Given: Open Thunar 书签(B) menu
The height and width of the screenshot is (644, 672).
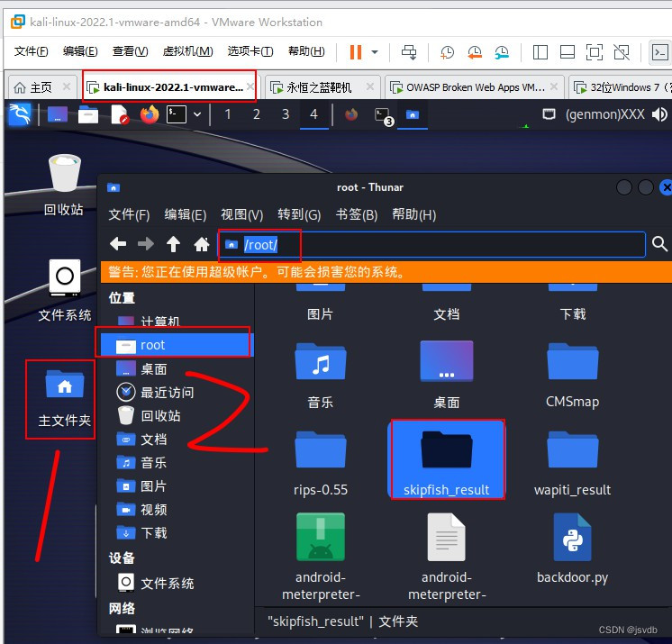Looking at the screenshot, I should point(357,214).
